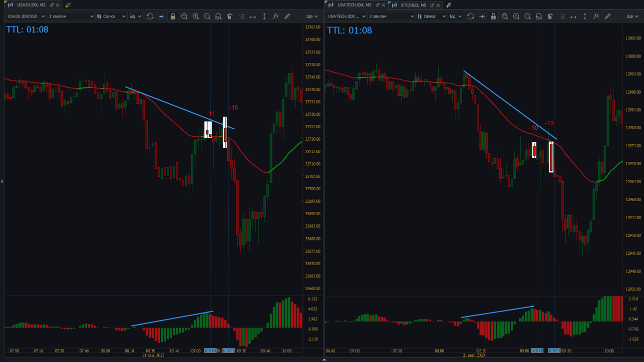Click the 33750.00 price label on USA30 axis
The image size is (644, 362).
tap(313, 65)
